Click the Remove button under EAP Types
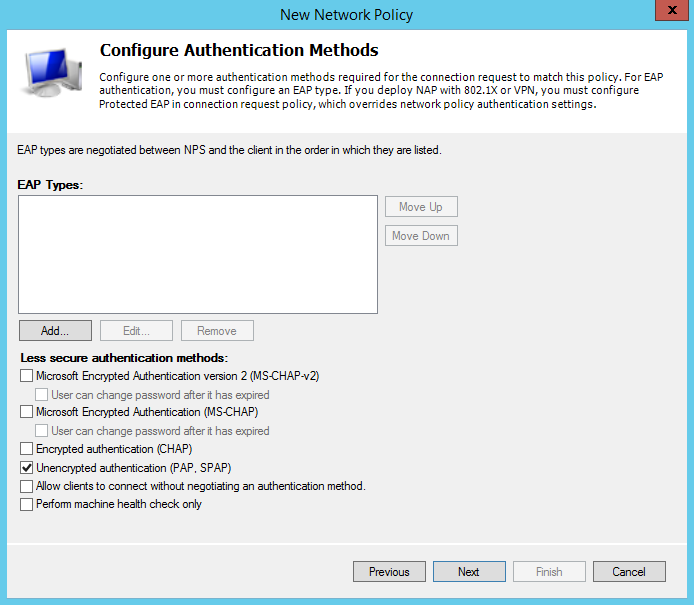The image size is (694, 605). point(216,331)
